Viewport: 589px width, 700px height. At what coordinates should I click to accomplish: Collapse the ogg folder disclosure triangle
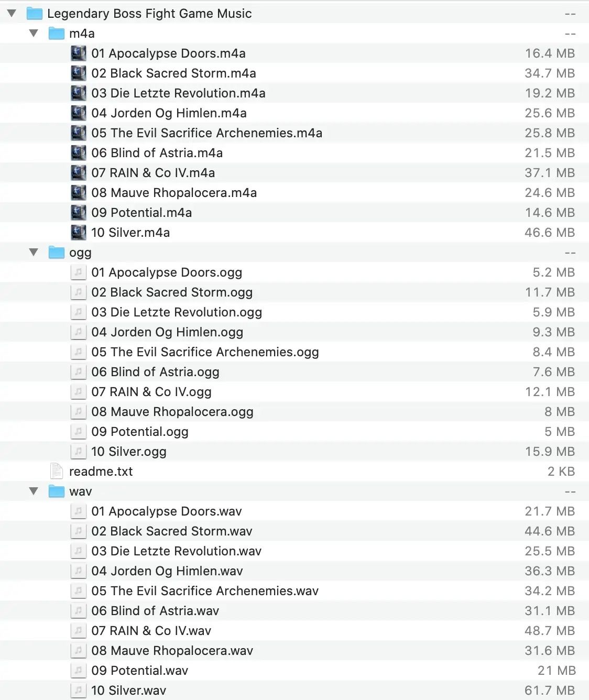[x=34, y=252]
